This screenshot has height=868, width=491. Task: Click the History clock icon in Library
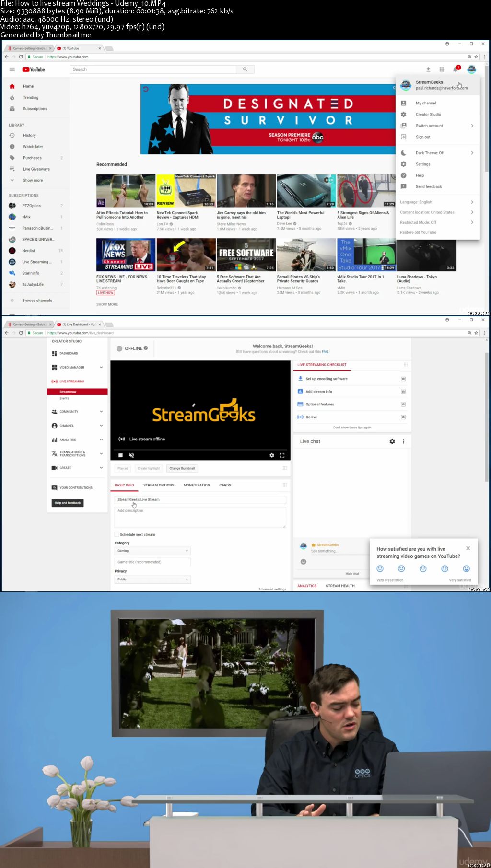[x=12, y=135]
